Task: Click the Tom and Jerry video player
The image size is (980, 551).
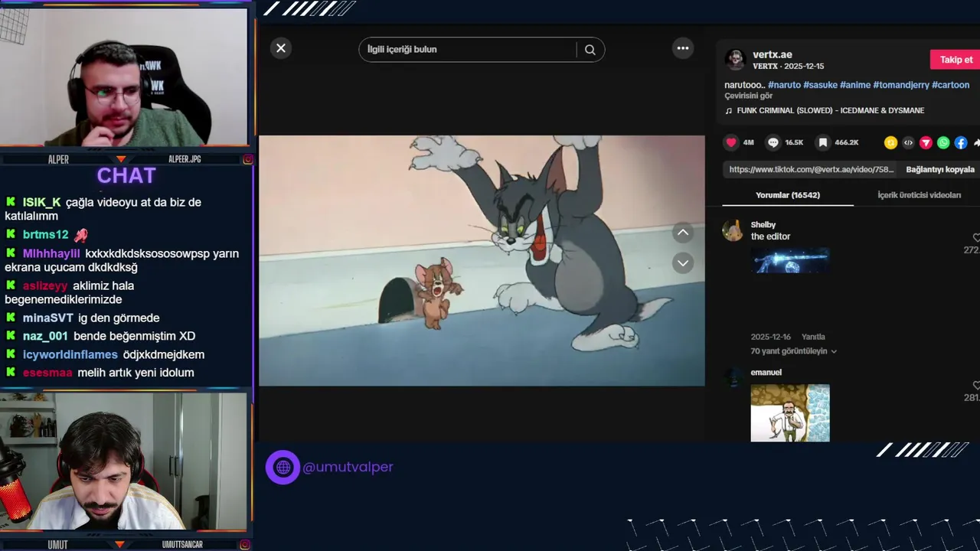Action: [482, 261]
